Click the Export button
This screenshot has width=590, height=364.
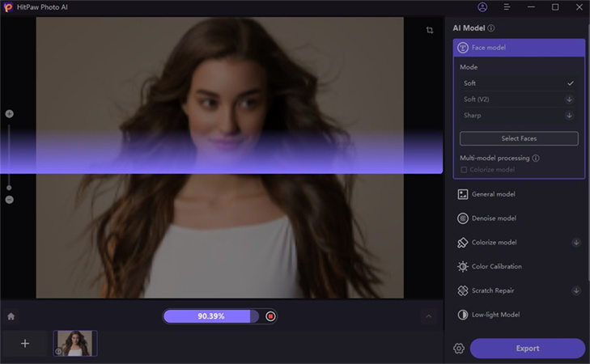528,348
